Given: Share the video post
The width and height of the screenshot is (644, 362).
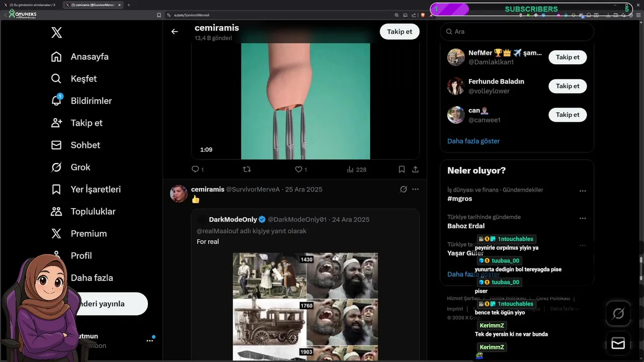Looking at the screenshot, I should (x=415, y=169).
